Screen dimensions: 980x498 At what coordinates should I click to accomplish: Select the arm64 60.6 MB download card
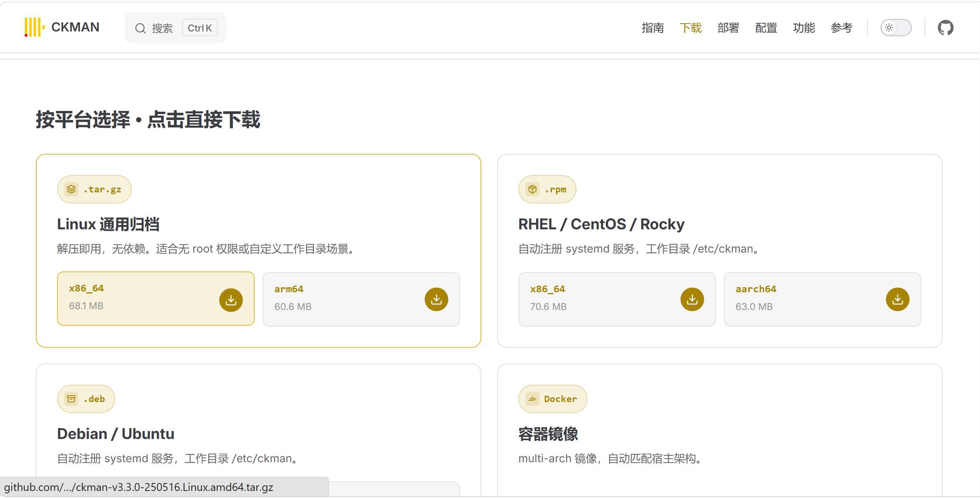pos(361,299)
